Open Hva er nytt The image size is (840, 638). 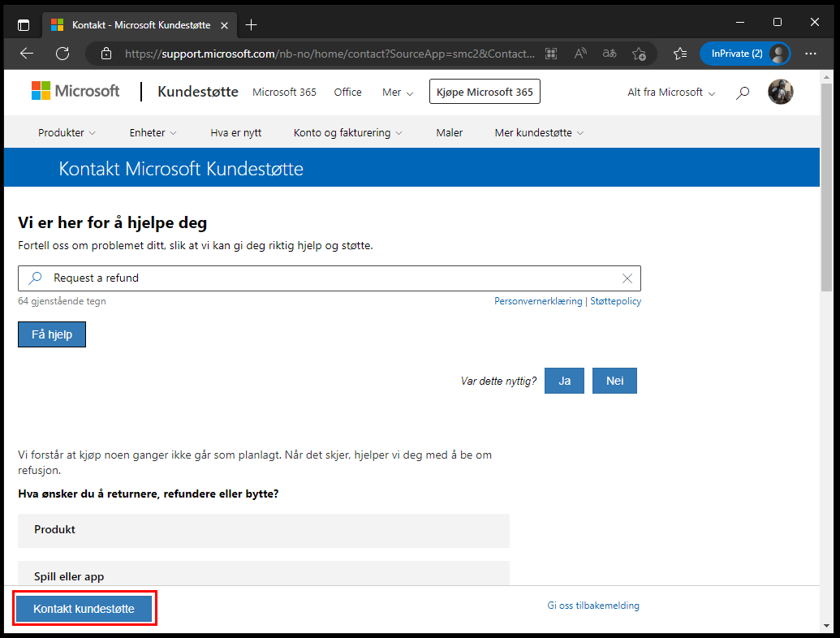235,133
